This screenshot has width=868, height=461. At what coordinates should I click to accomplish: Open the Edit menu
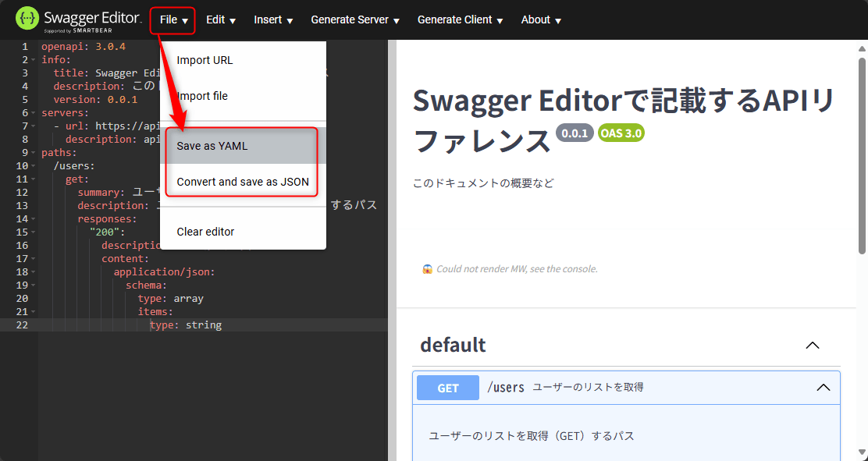(x=221, y=20)
